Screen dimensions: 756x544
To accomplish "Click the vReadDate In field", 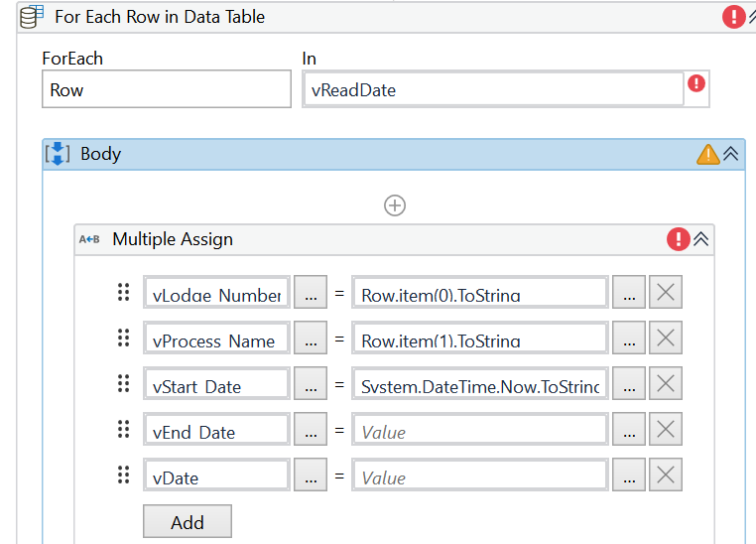I will 493,89.
